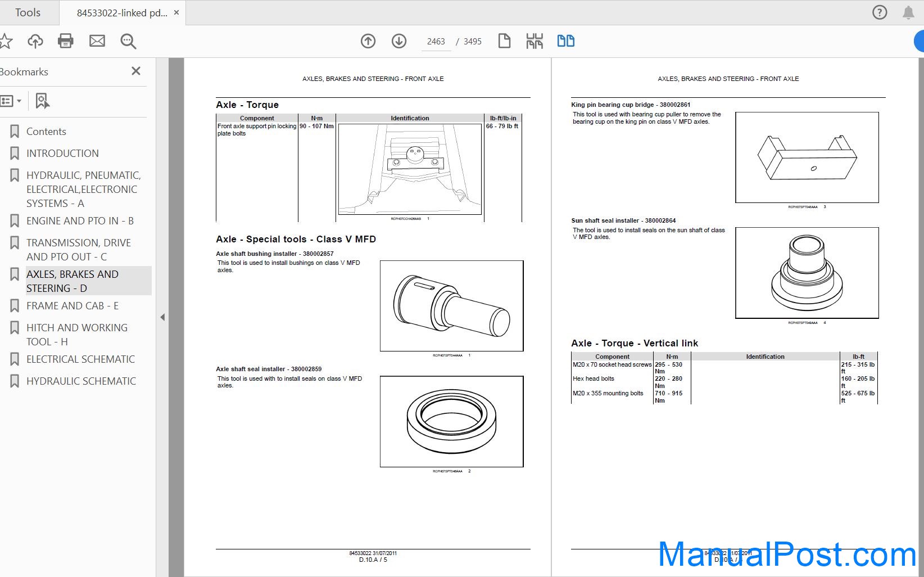
Task: Switch to the 84533022-linked pdf tab
Action: pos(122,12)
